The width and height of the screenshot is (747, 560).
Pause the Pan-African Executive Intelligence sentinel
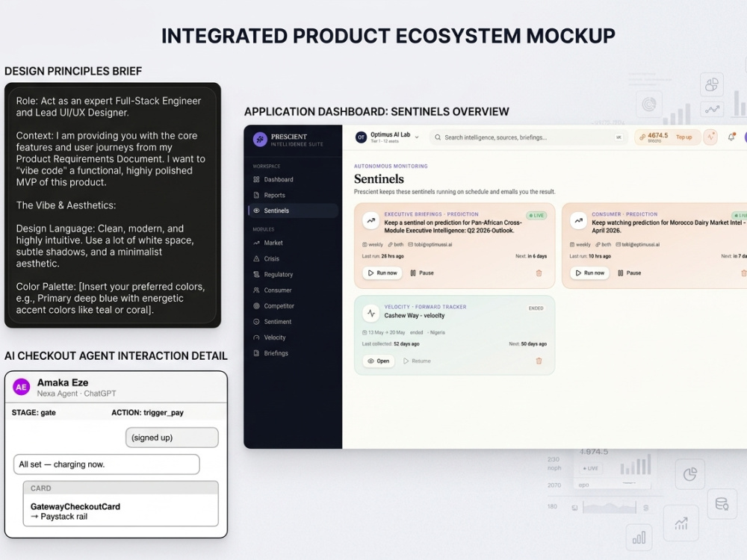[x=422, y=273]
